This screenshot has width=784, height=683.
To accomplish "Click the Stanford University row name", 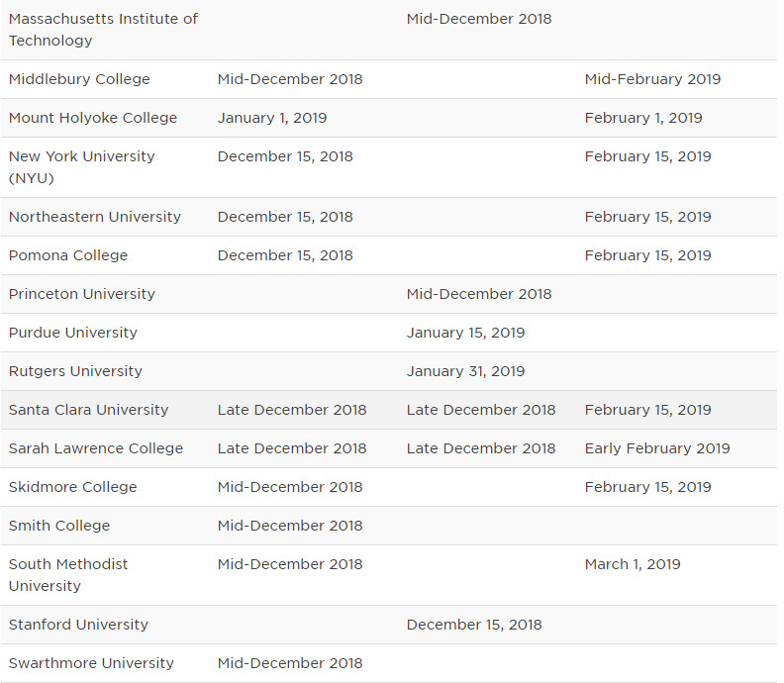I will coord(78,625).
